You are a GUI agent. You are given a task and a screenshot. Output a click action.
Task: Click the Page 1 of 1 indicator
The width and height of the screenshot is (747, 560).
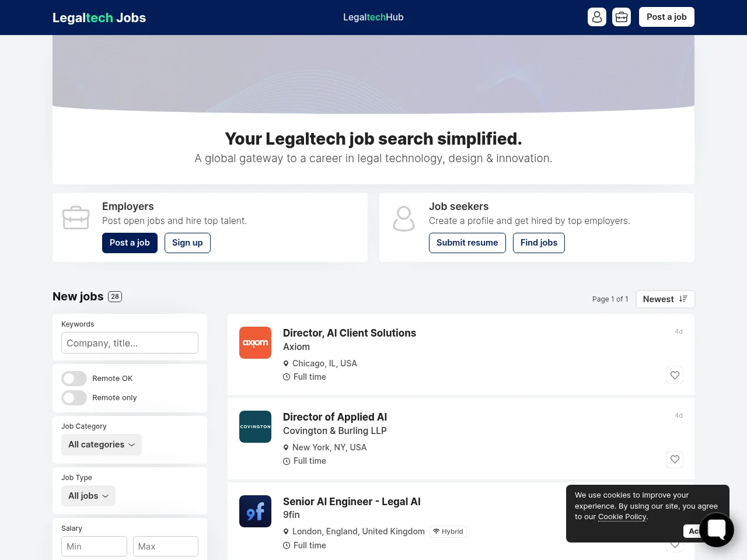pyautogui.click(x=610, y=299)
